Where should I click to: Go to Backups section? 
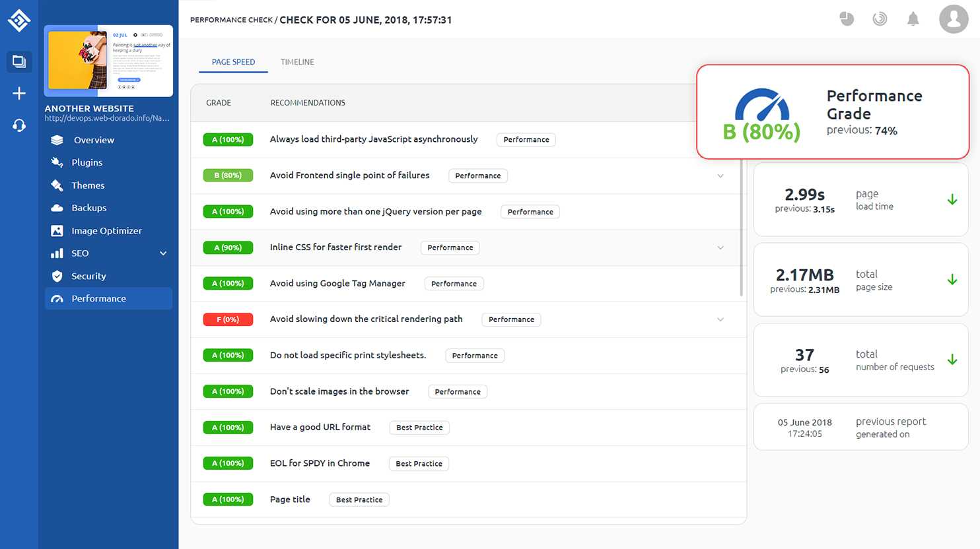[x=88, y=208]
